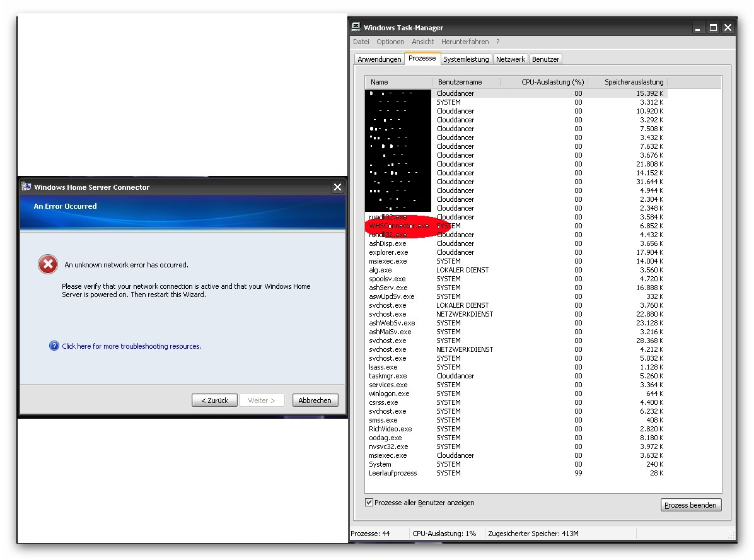Minimize the Windows Task-Manager window
Viewport: 754px width, 560px height.
point(698,28)
